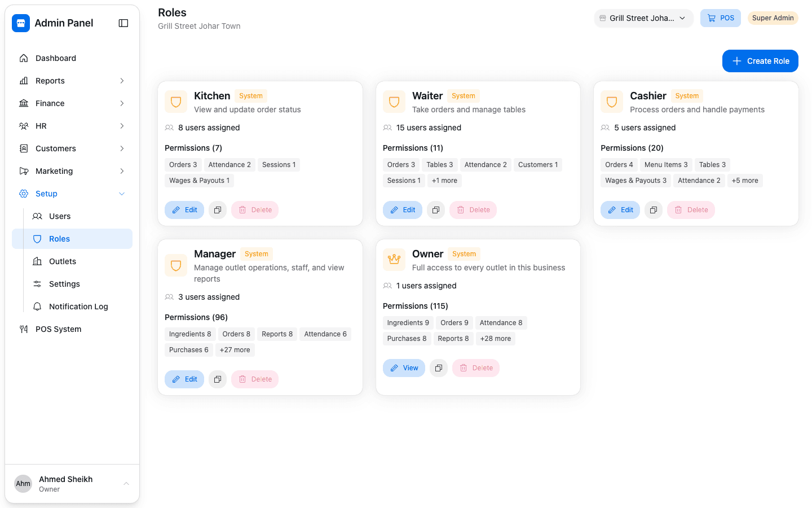Click the Owner role copy icon
This screenshot has height=508, width=812.
tap(439, 368)
